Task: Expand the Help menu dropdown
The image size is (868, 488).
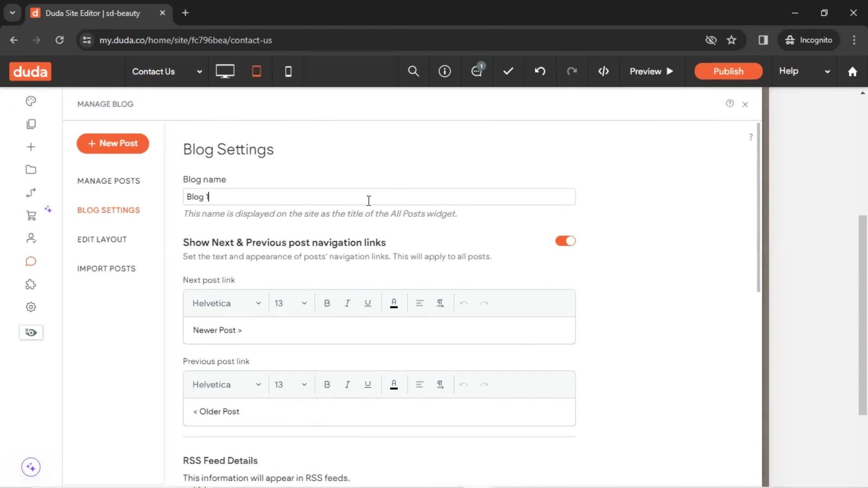Action: coord(805,71)
